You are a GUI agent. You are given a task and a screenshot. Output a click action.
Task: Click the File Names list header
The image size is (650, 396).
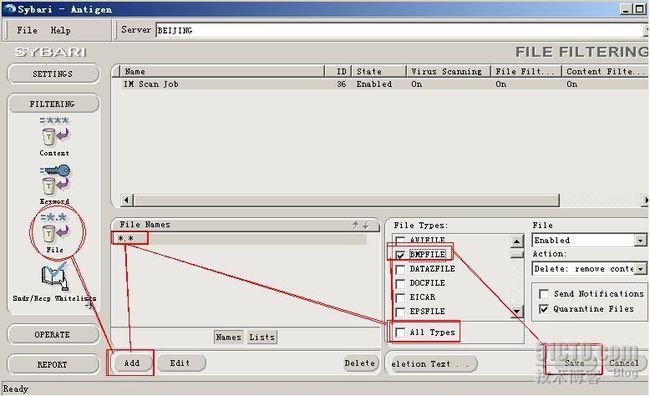245,225
